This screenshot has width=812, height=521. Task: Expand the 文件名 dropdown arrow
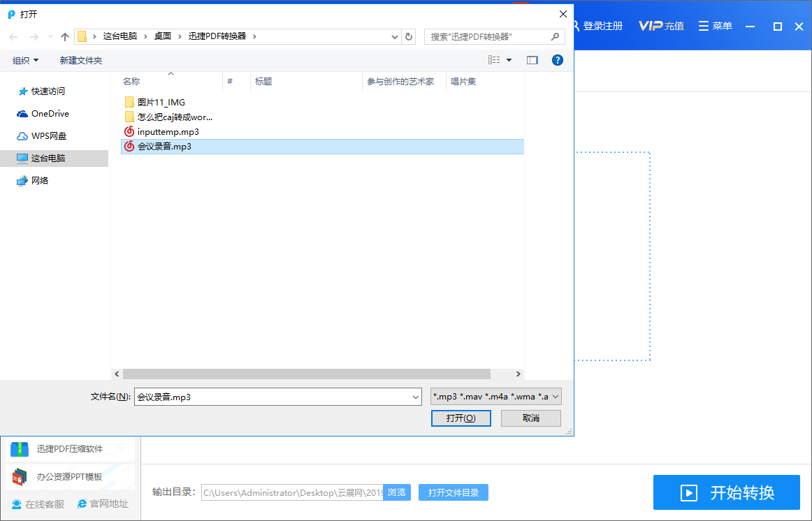tap(415, 397)
